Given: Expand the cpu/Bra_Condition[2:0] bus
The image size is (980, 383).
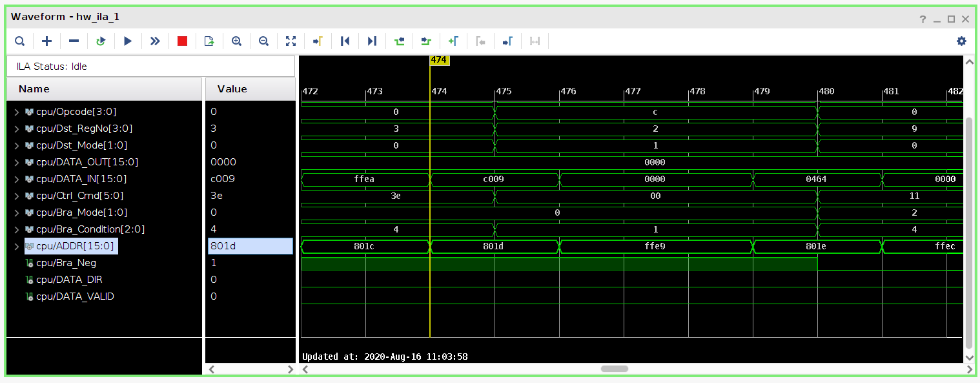Looking at the screenshot, I should click(17, 229).
